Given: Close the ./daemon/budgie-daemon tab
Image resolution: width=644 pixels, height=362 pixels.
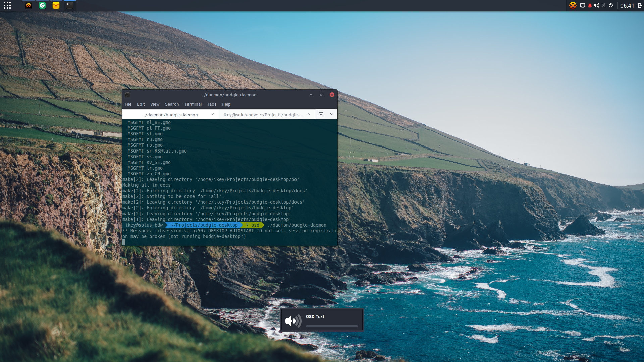Looking at the screenshot, I should [x=213, y=114].
